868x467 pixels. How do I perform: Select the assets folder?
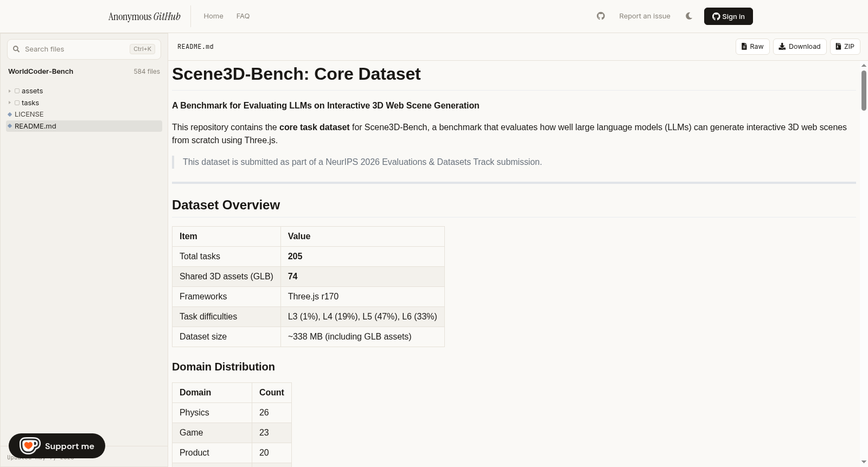32,91
